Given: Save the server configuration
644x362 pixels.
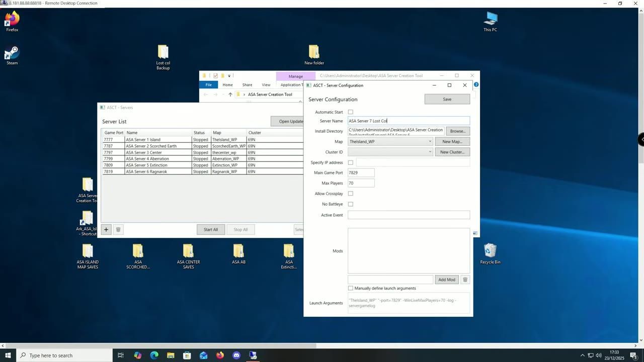Looking at the screenshot, I should 447,99.
